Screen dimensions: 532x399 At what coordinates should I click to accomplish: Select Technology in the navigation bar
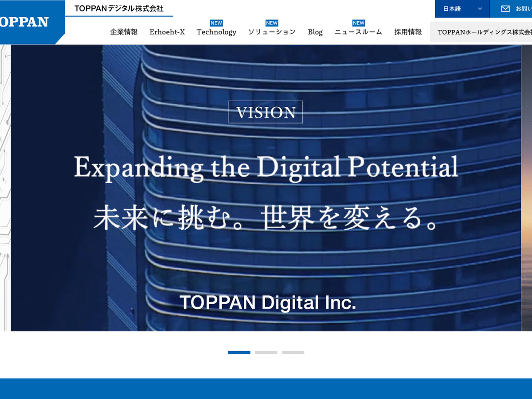(216, 32)
